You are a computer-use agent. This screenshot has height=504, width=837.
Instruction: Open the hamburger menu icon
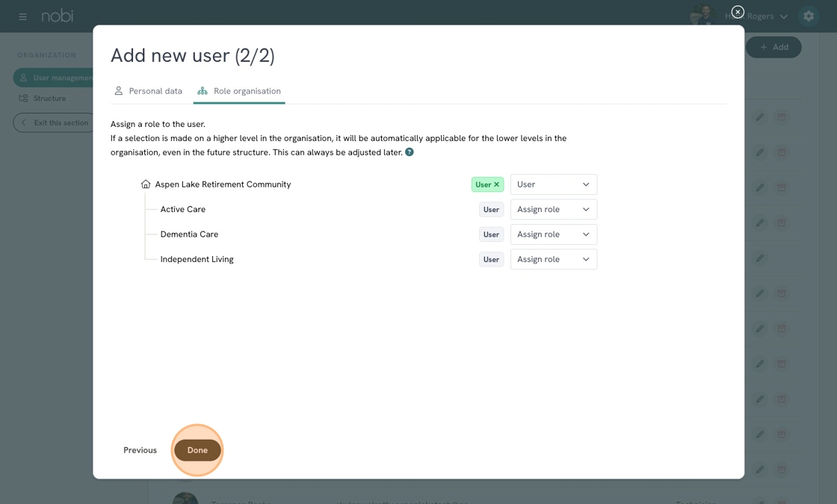[22, 16]
